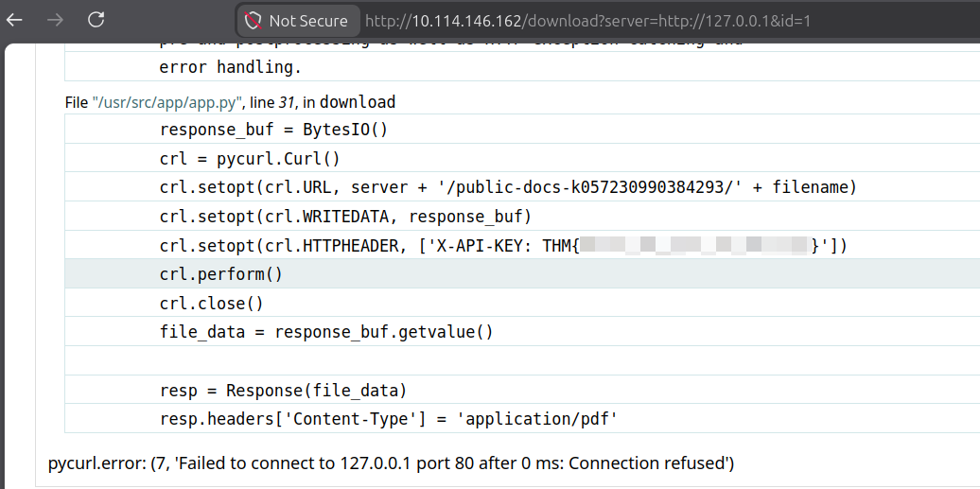
Task: Click the Not Secure shield icon
Action: point(253,20)
